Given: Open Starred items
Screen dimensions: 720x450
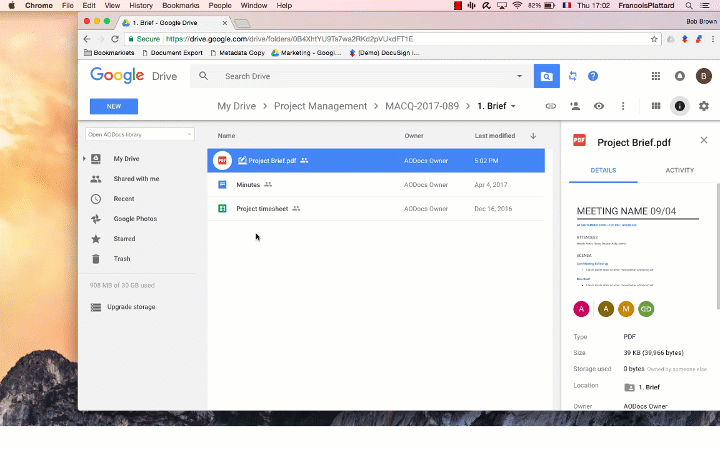Looking at the screenshot, I should [x=124, y=239].
